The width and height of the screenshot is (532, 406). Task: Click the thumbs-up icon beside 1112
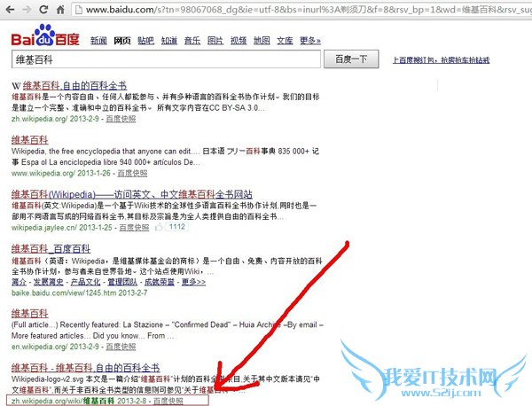pyautogui.click(x=159, y=227)
